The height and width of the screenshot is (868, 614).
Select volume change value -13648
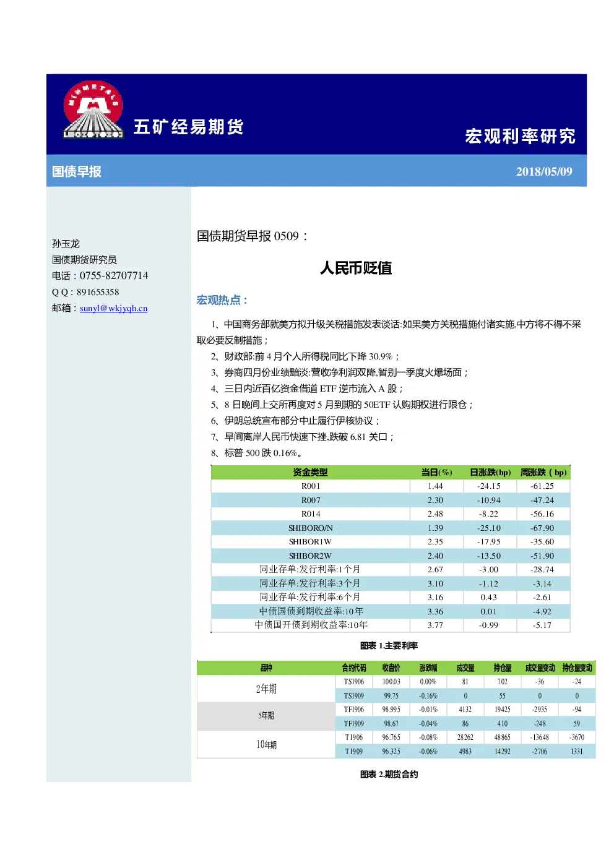[540, 737]
